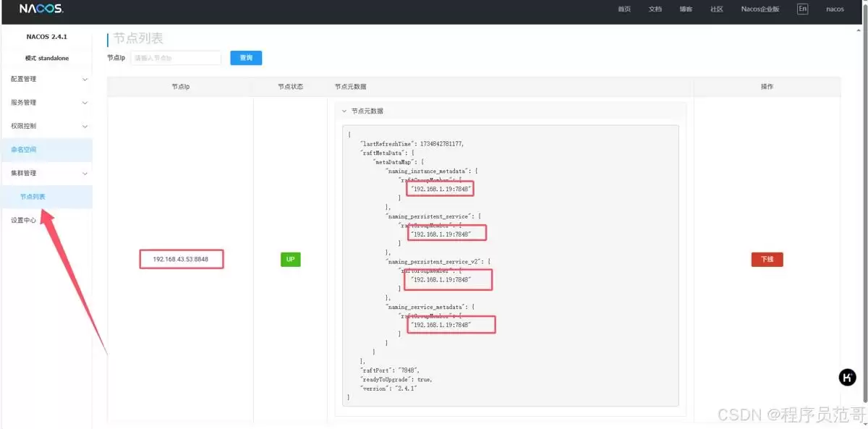Collapse the 集群管理 menu
The image size is (868, 429).
coord(46,173)
